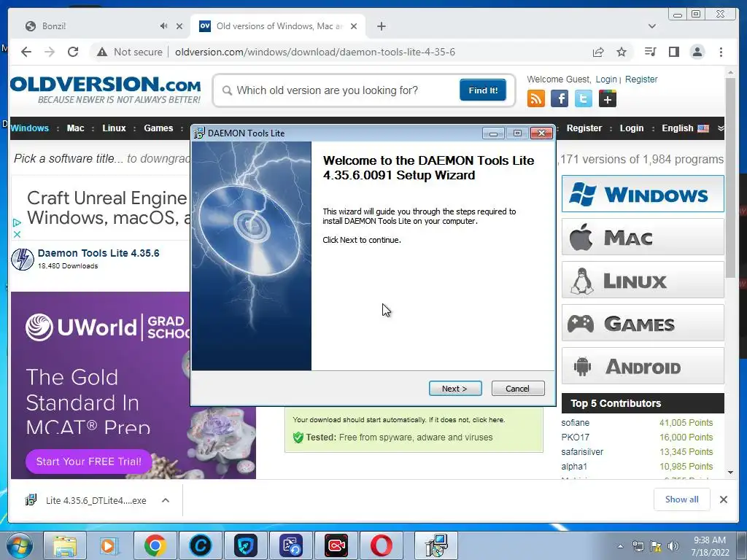
Task: Expand the navbar double chevron
Action: (720, 128)
